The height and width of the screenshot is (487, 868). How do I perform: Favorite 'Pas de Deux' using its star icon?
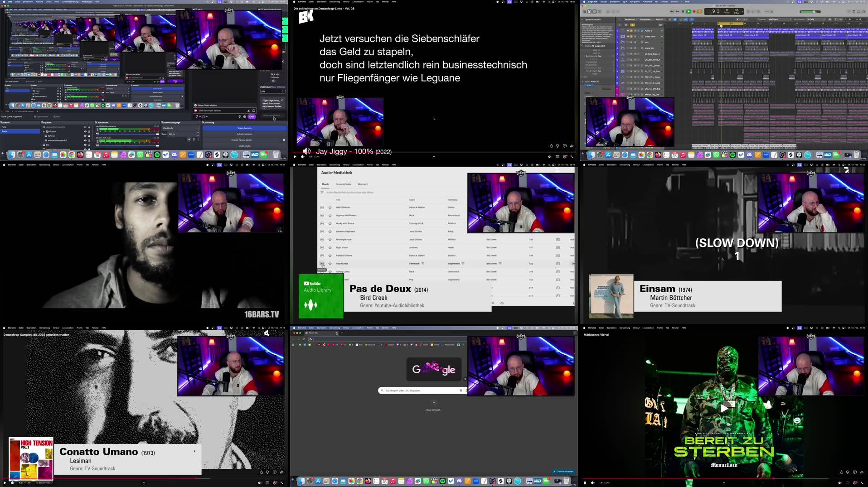coord(330,264)
